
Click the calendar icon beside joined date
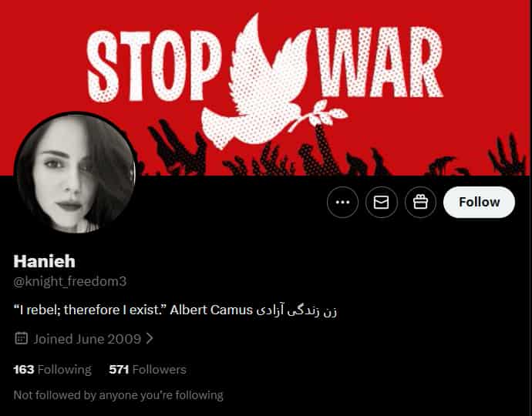pyautogui.click(x=21, y=338)
